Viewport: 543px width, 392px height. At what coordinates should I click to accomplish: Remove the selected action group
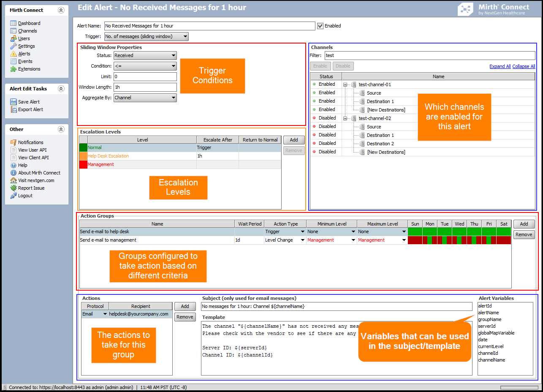524,234
